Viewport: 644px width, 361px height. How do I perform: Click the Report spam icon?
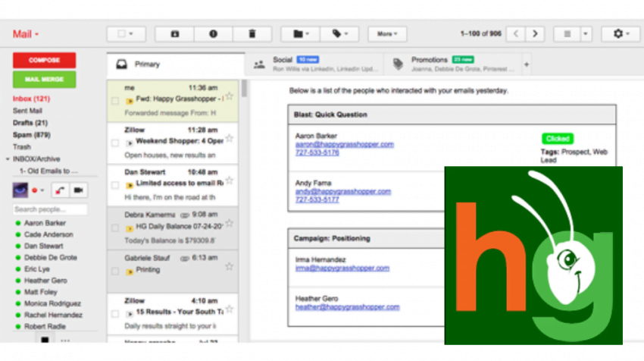(214, 34)
